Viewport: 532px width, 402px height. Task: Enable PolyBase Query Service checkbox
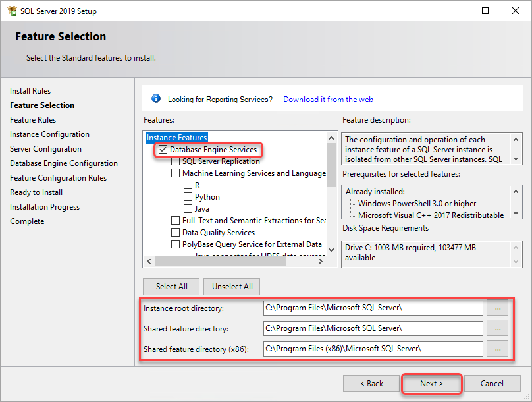tap(175, 244)
